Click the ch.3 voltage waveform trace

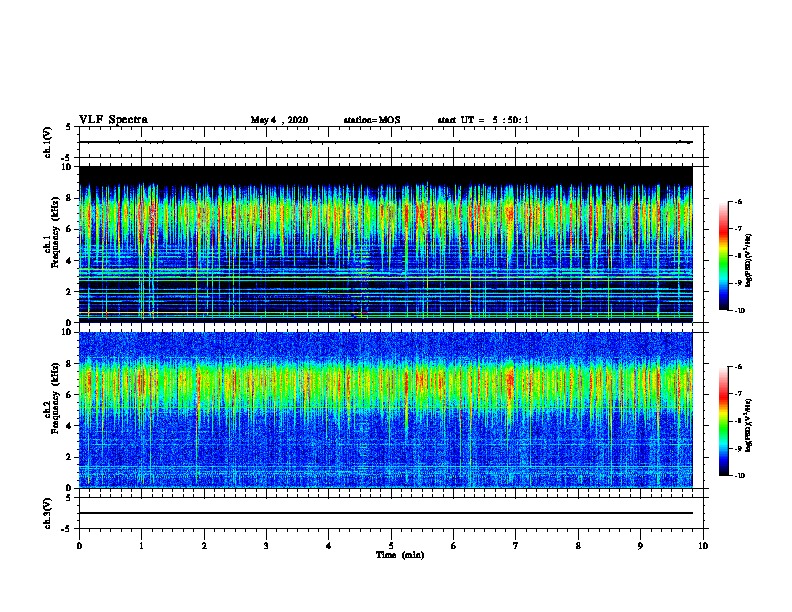[x=385, y=513]
